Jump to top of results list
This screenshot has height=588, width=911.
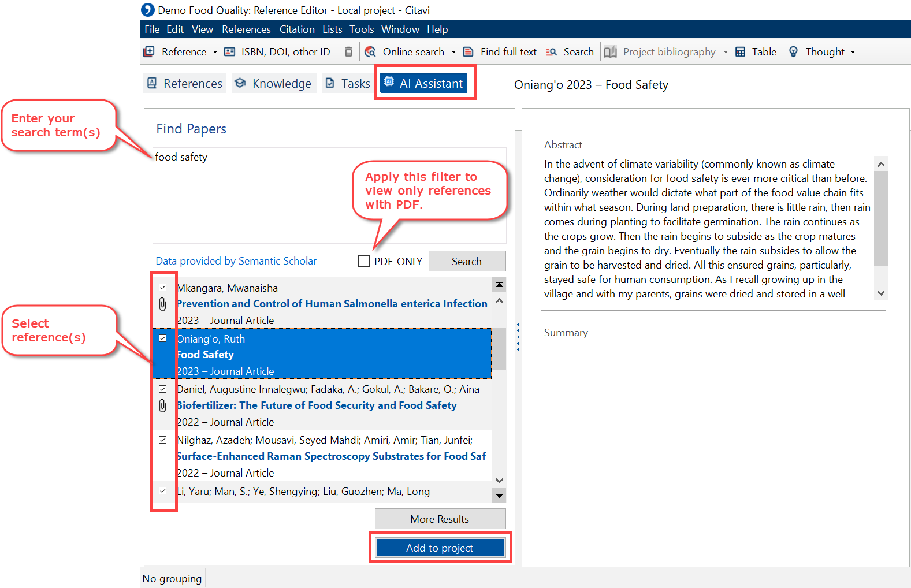499,285
